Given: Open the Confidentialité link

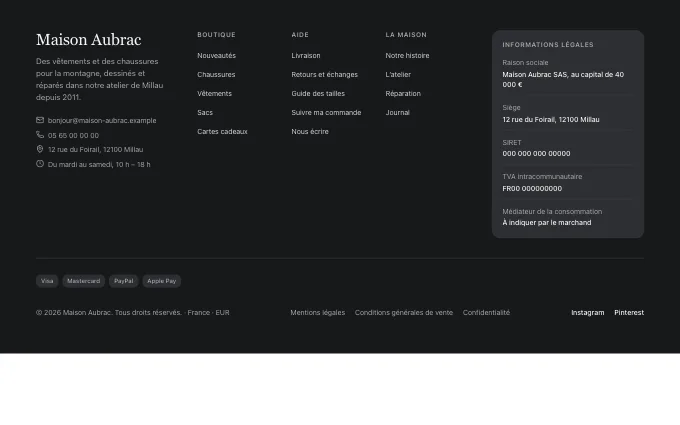Looking at the screenshot, I should 486,313.
